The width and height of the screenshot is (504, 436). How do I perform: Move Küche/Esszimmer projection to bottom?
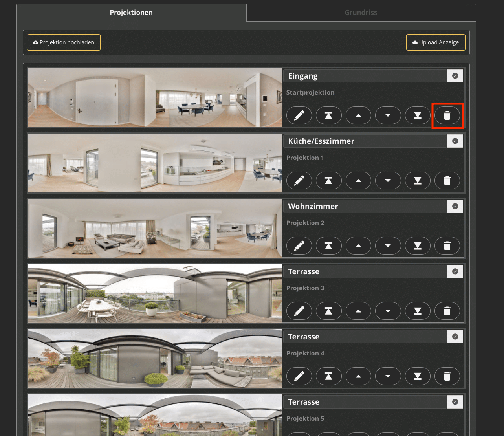tap(418, 181)
